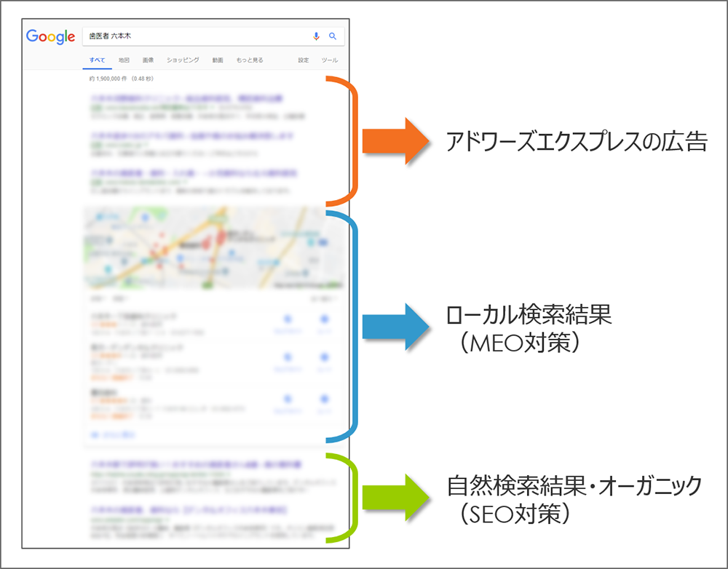Select the すべて tab
This screenshot has width=728, height=569.
(x=97, y=60)
